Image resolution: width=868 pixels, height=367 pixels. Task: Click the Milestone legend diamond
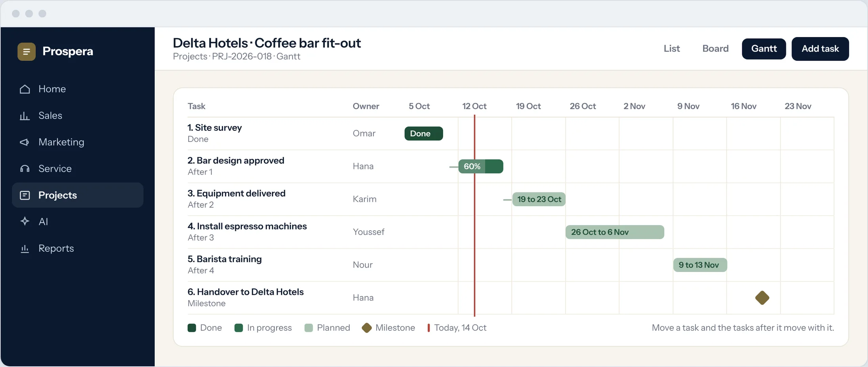[x=367, y=328]
